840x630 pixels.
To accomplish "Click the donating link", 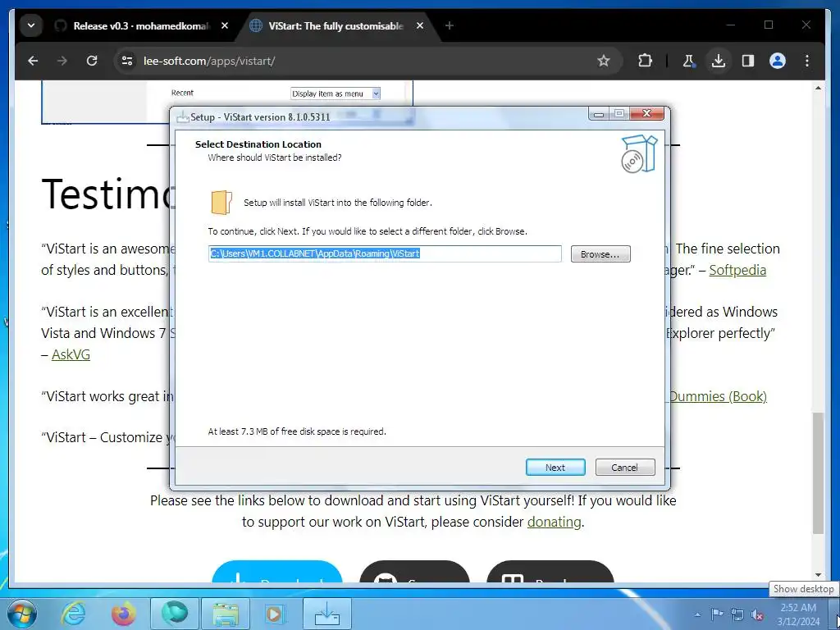I will (554, 522).
